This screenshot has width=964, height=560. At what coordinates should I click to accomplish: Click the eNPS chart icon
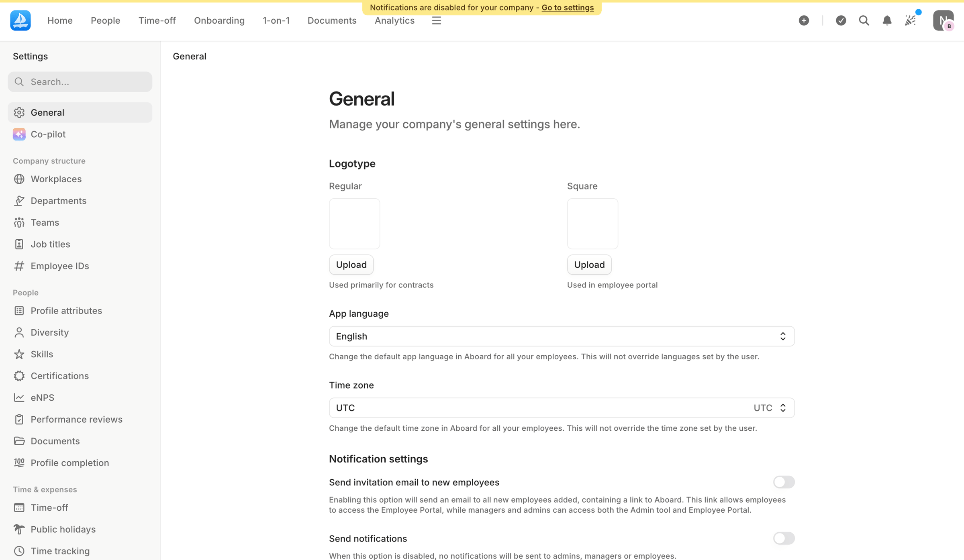click(19, 397)
